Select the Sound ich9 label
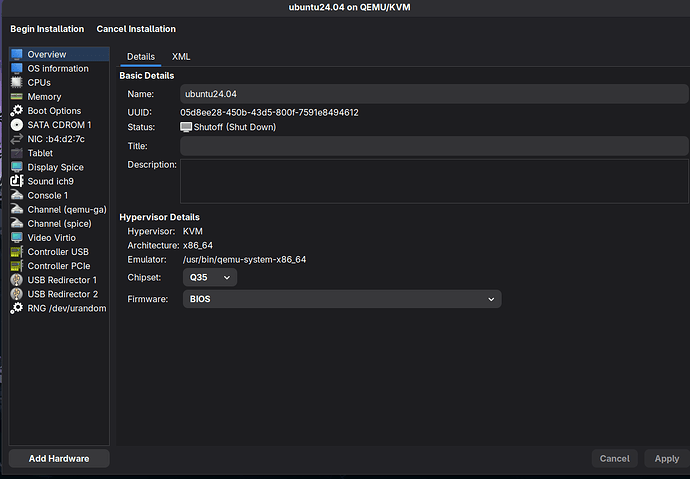 [51, 181]
